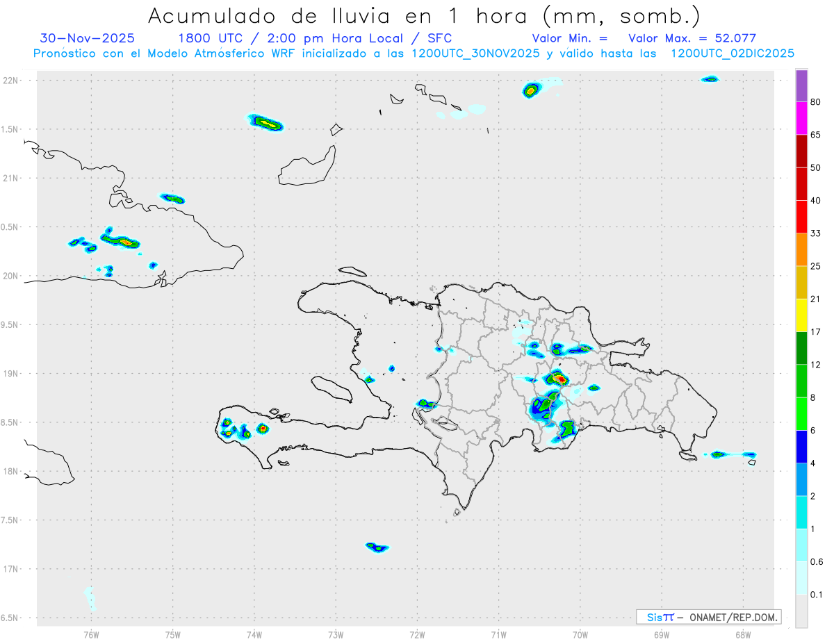
Task: Click the "71W" longitude label
Action: click(x=498, y=634)
